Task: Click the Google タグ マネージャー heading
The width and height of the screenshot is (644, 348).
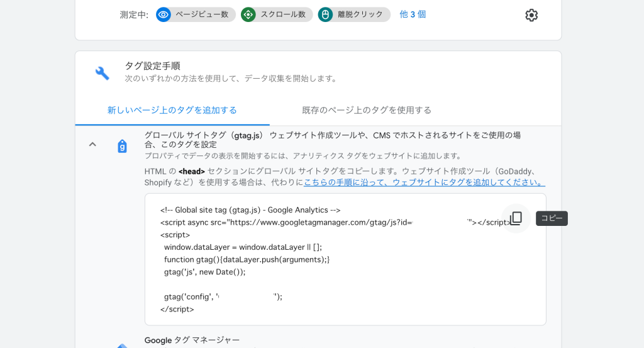Action: click(192, 340)
